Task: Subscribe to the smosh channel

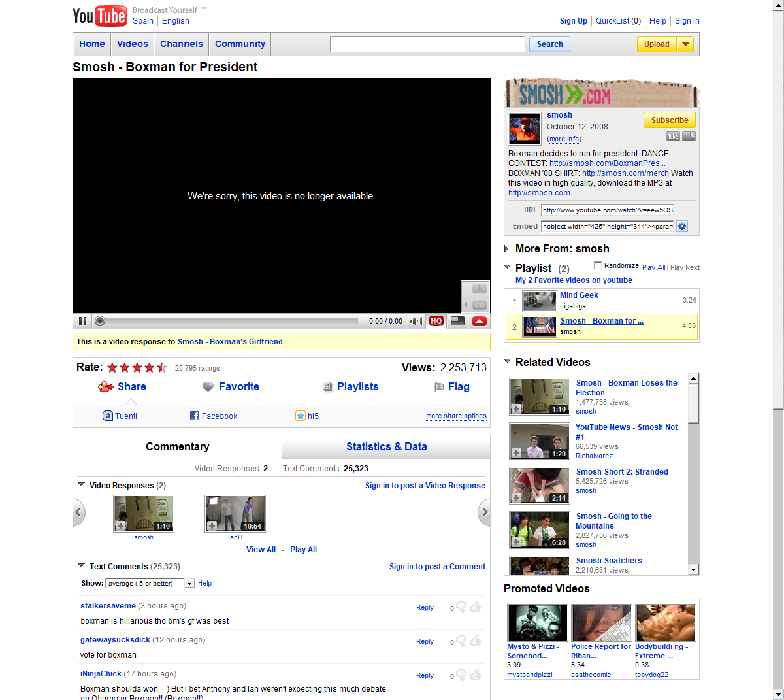Action: 670,120
